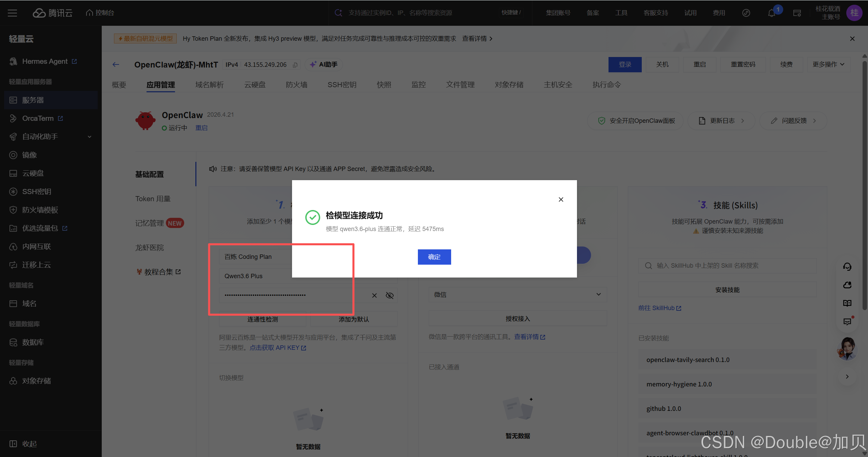Open the documentation book icon
The height and width of the screenshot is (457, 868).
(x=847, y=303)
